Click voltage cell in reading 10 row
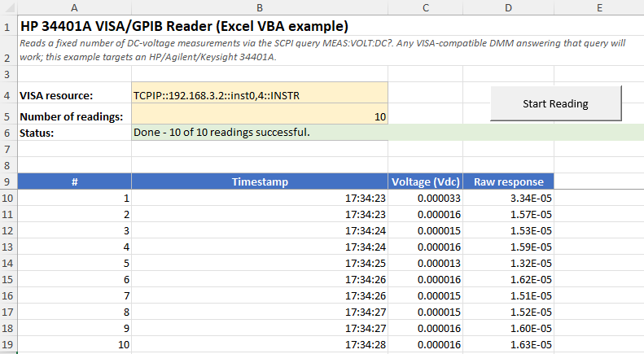This screenshot has width=644, height=354. (426, 344)
